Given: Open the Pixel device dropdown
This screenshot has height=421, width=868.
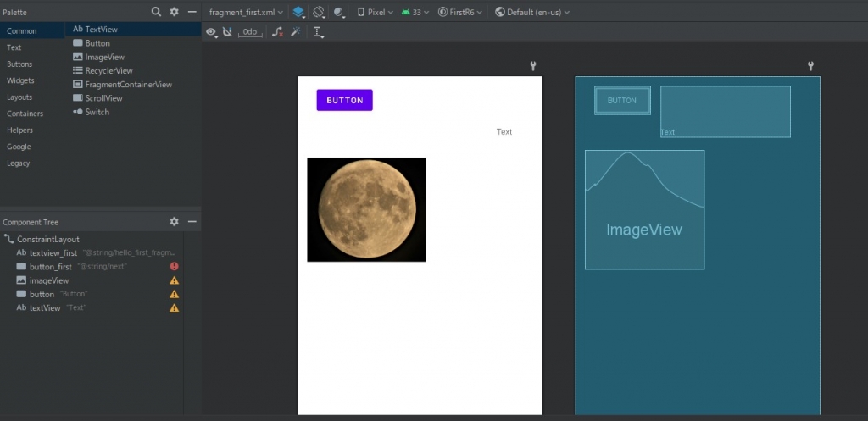Looking at the screenshot, I should (x=375, y=12).
